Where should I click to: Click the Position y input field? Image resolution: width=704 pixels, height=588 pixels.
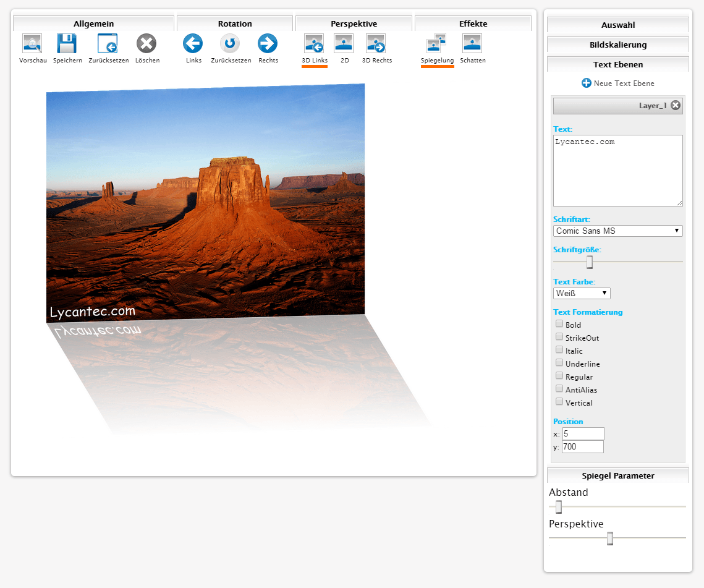coord(583,446)
